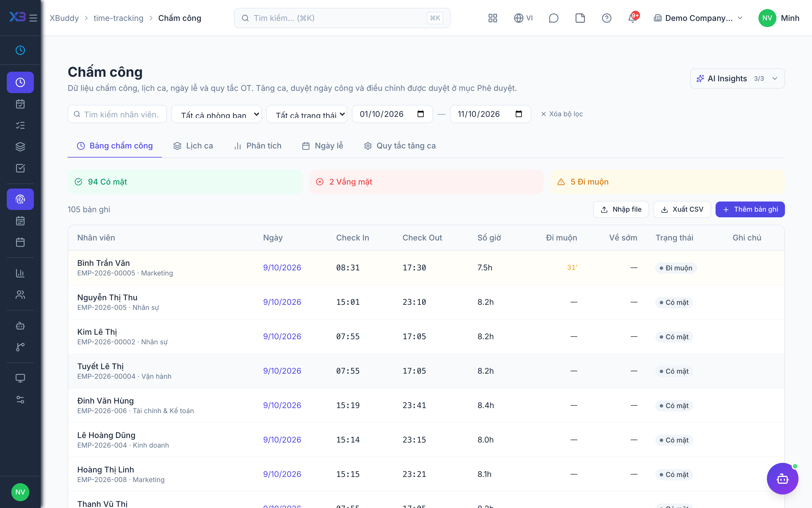Image resolution: width=812 pixels, height=508 pixels.
Task: Filter by the 5 Đi muộn card
Action: coord(667,182)
